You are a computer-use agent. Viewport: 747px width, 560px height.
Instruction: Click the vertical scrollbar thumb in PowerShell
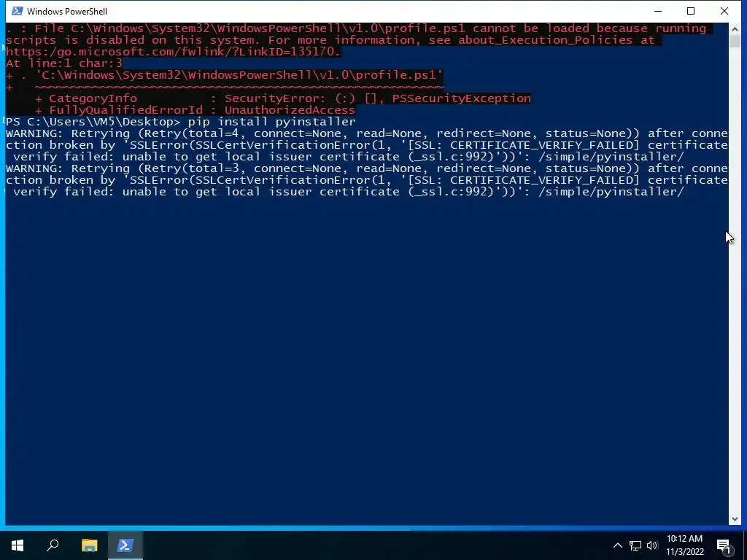tap(734, 41)
